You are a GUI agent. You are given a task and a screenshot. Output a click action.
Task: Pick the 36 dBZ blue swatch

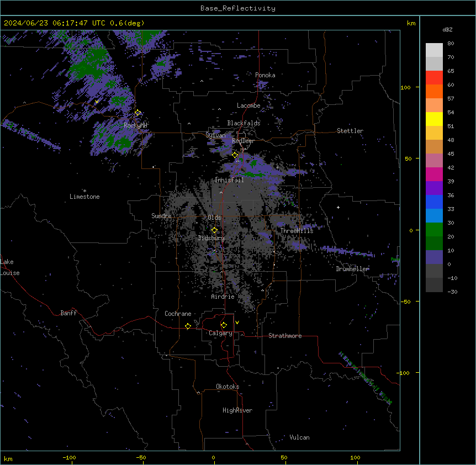click(434, 202)
